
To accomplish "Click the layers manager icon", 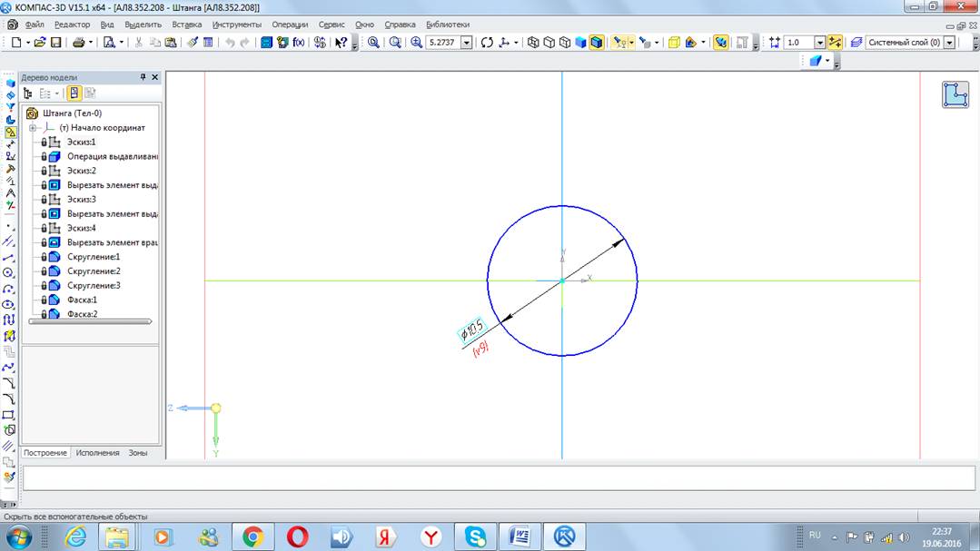I will pyautogui.click(x=854, y=43).
